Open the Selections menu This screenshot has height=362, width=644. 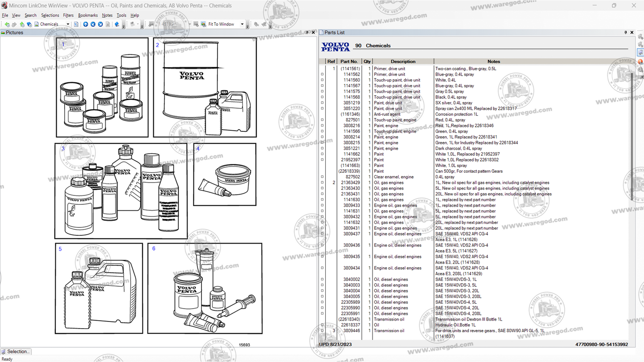coord(50,15)
